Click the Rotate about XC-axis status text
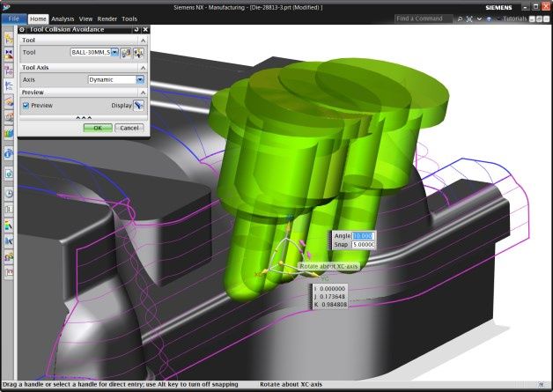 [291, 384]
